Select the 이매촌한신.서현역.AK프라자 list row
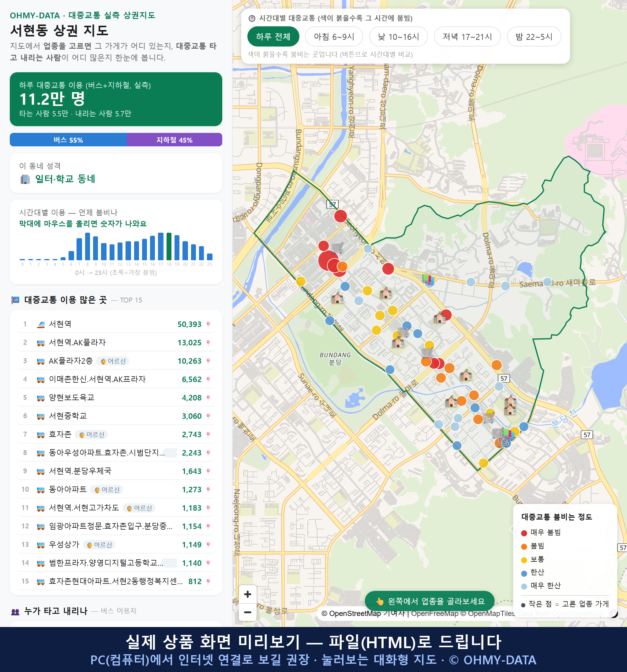 pos(116,379)
